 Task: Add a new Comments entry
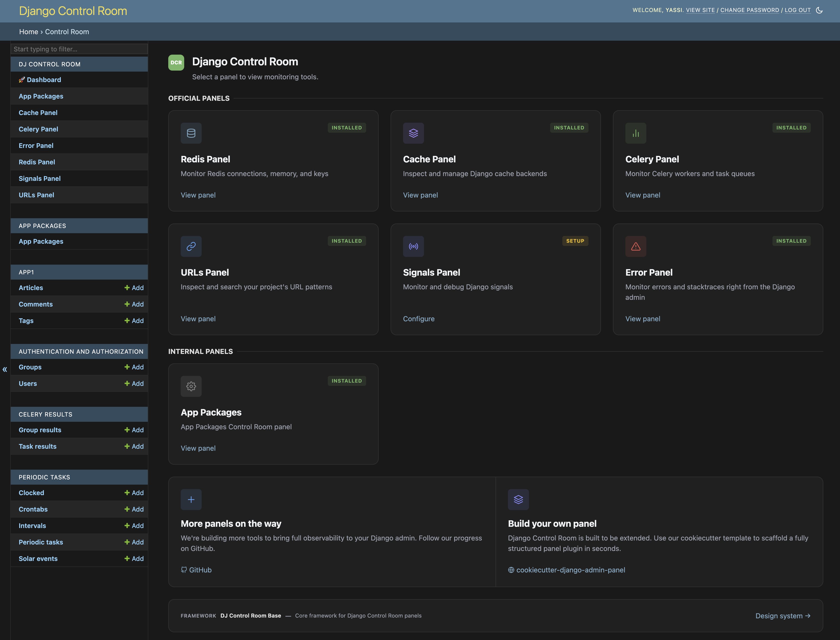click(134, 304)
